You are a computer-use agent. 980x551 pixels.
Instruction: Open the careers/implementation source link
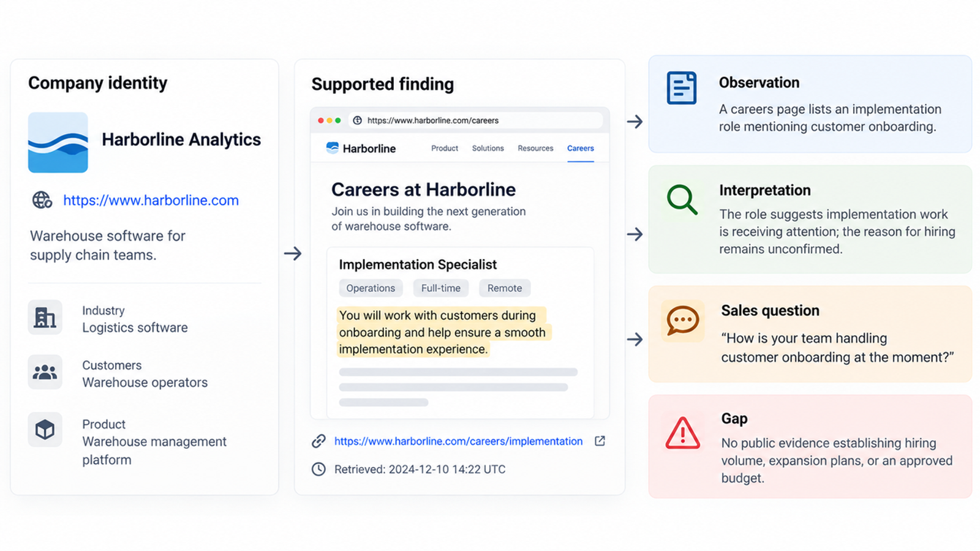click(x=458, y=441)
